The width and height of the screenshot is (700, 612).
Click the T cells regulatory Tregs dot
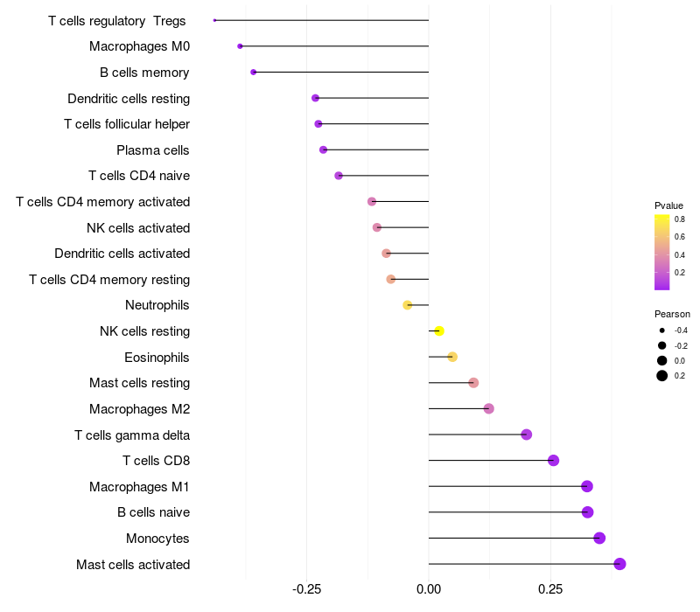(214, 20)
